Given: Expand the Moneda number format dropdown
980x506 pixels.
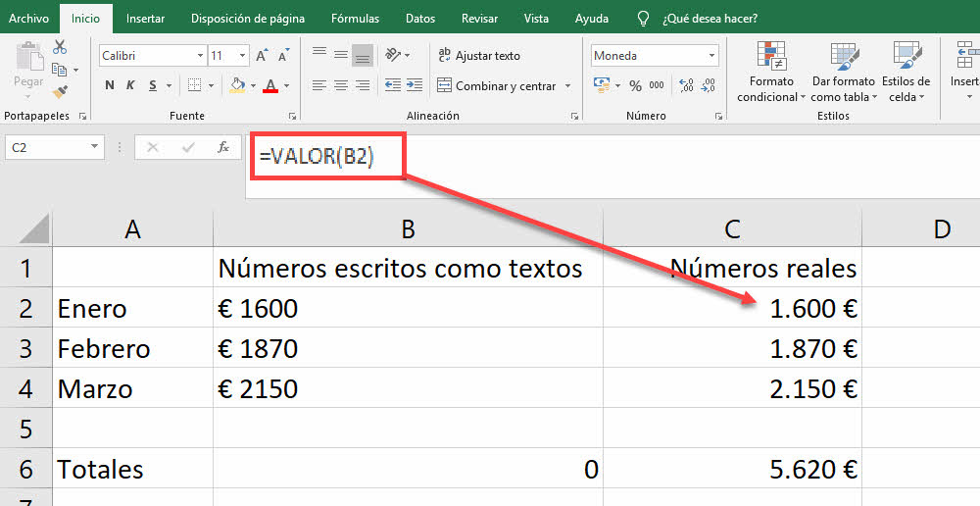Looking at the screenshot, I should [711, 56].
